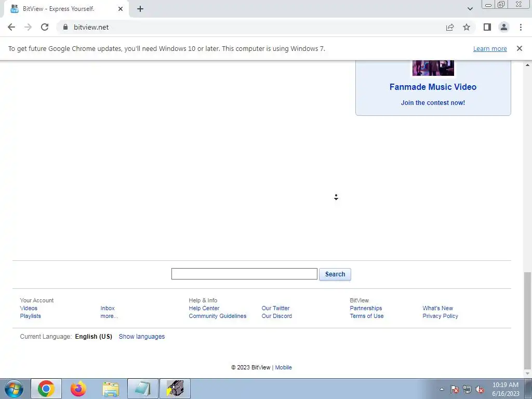Share this page icon in address bar

coord(450,27)
